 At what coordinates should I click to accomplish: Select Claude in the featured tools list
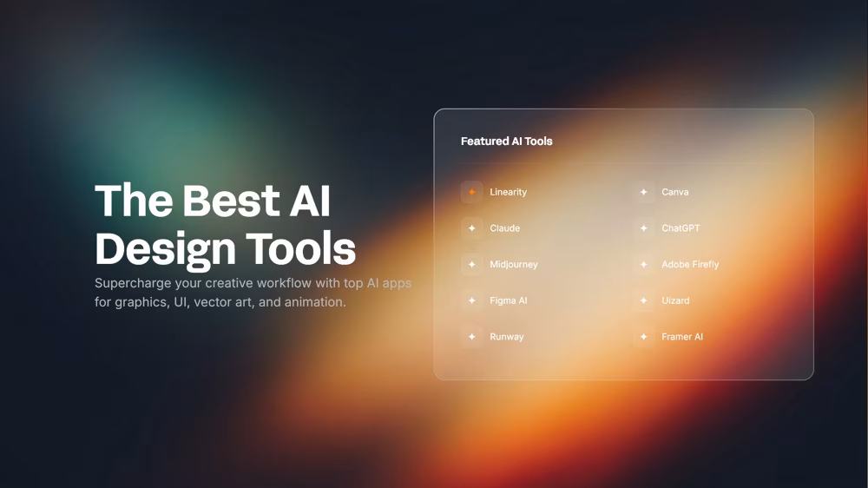point(505,228)
